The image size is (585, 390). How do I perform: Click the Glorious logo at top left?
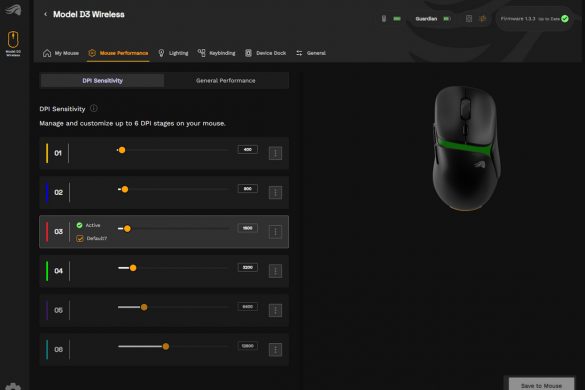(13, 9)
